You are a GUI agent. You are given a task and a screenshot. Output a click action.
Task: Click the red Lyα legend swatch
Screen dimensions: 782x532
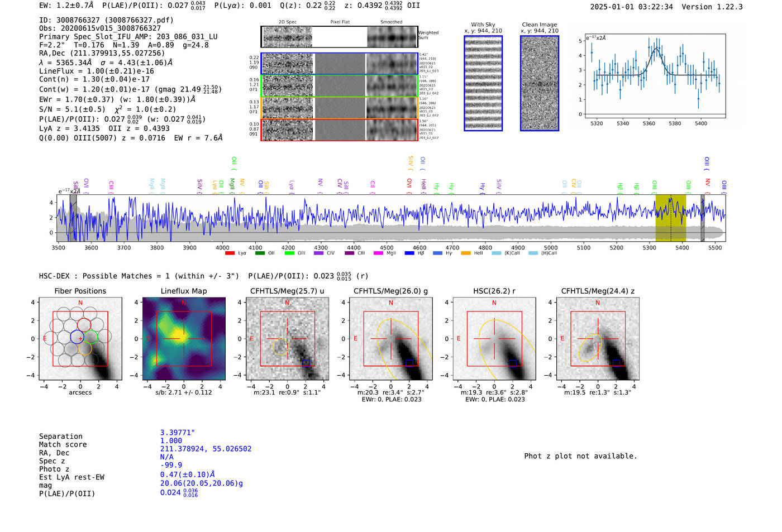click(230, 253)
